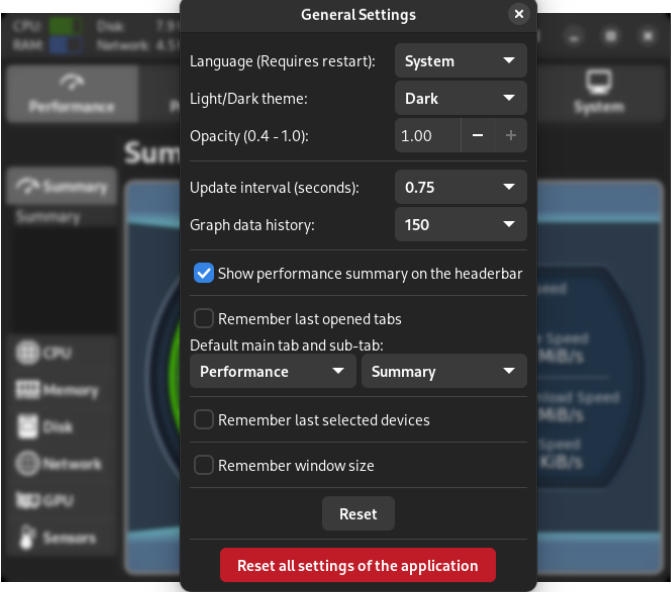671x592 pixels.
Task: Open the Summary sidebar item
Action: tap(62, 186)
